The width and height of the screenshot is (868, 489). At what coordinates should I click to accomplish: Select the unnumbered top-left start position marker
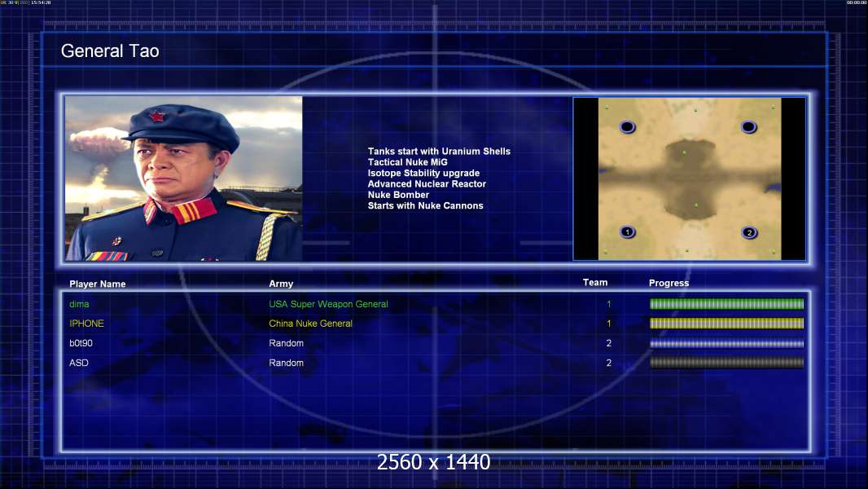pos(627,127)
